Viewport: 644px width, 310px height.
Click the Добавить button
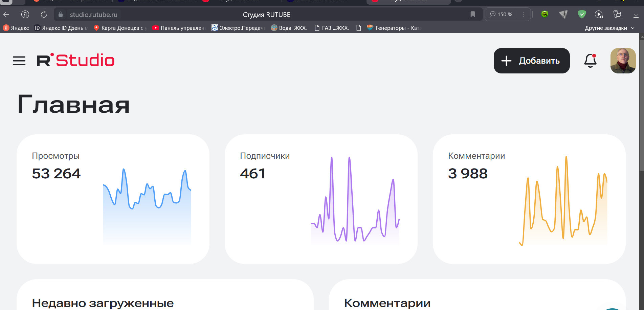point(532,61)
